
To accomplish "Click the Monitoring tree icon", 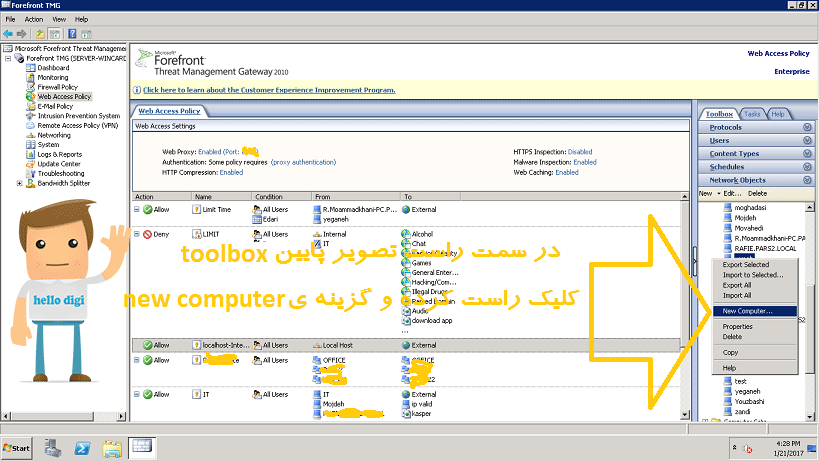I will click(x=31, y=77).
